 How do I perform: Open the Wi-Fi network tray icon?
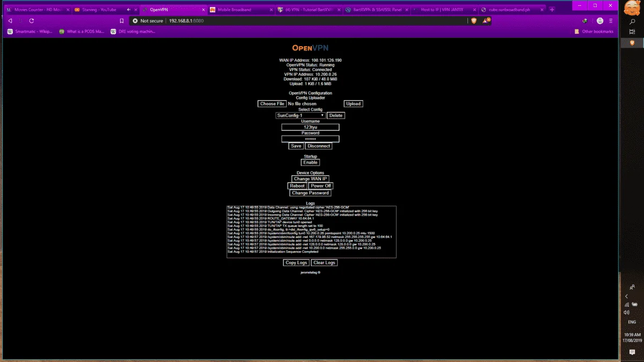click(x=627, y=305)
